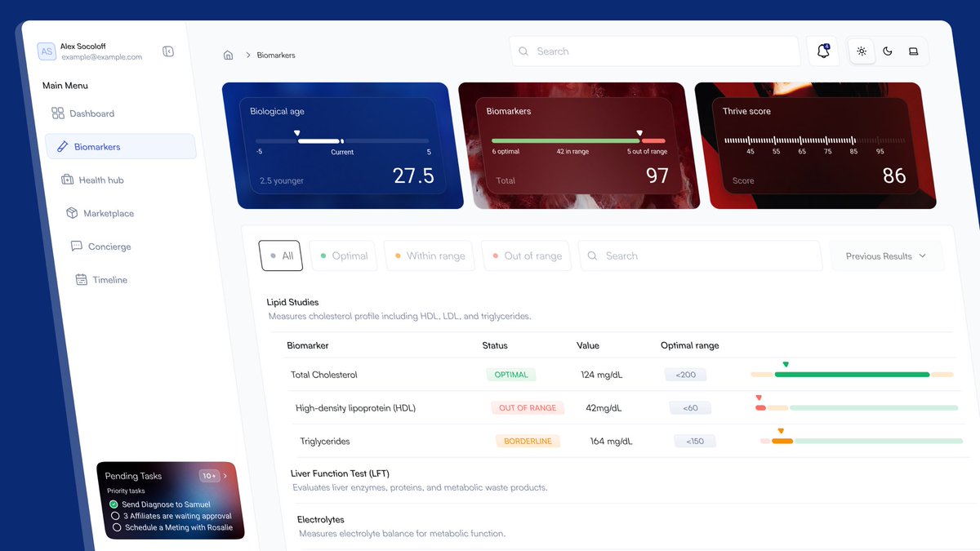Click magnifier icon in top search bar
The width and height of the screenshot is (980, 551).
(x=523, y=51)
